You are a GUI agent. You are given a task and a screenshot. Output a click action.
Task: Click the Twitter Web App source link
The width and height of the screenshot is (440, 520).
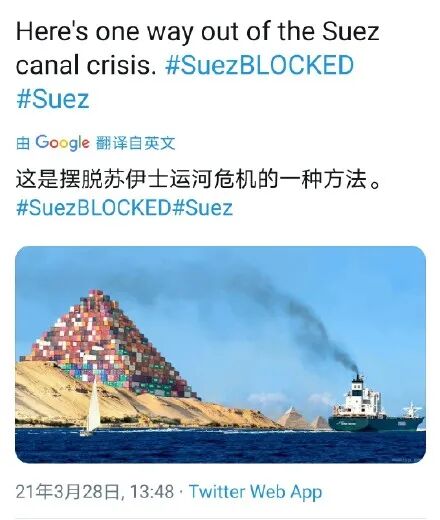tap(255, 492)
